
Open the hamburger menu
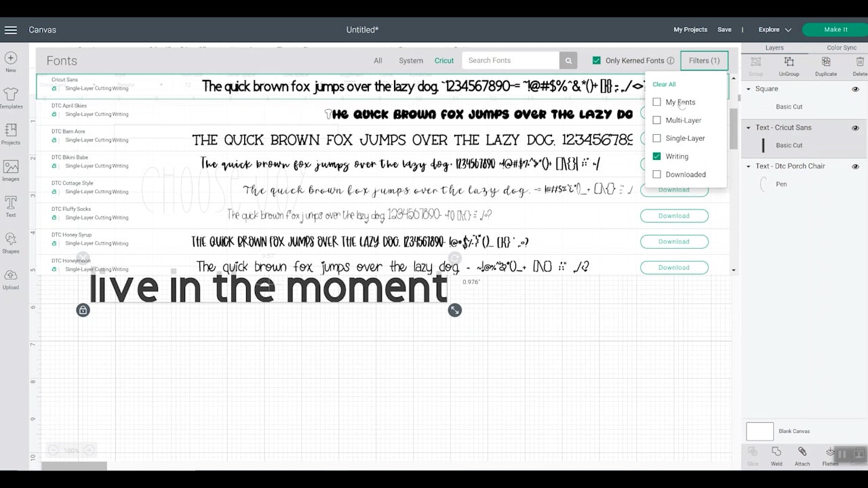tap(10, 30)
